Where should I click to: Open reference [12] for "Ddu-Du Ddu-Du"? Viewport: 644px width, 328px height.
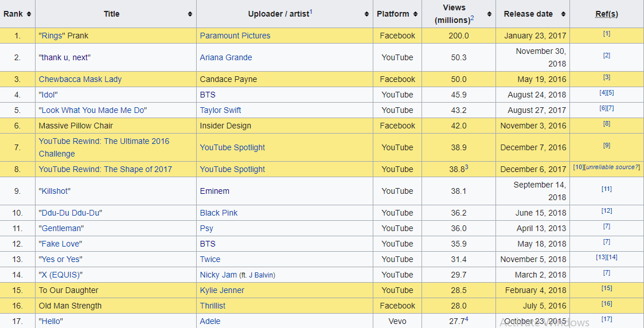pos(607,210)
